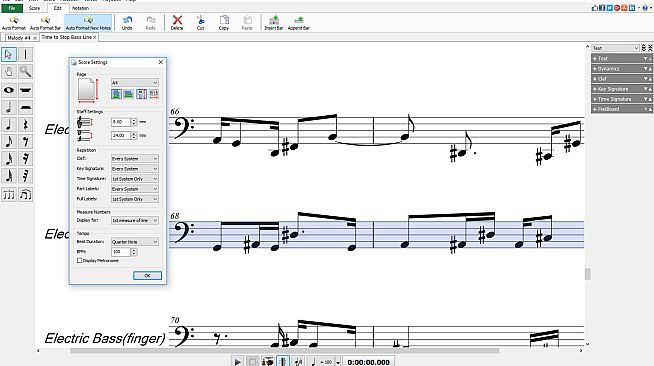
Task: Select the beamed note pair tool
Action: [x=25, y=194]
